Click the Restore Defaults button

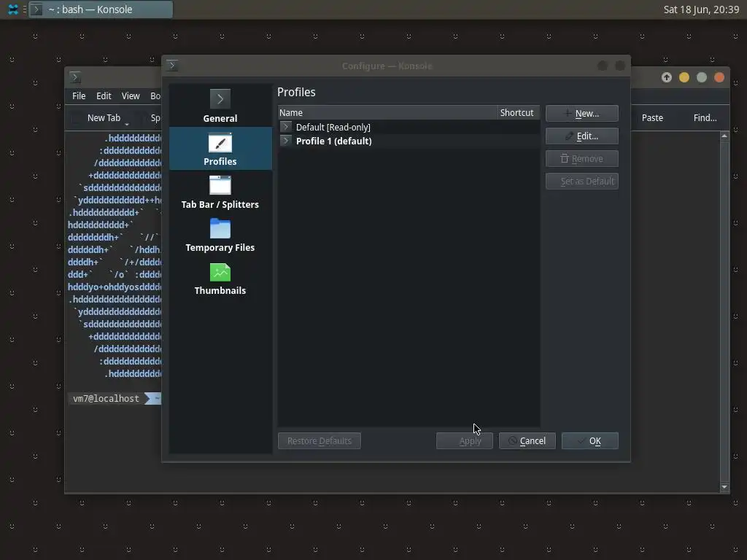click(x=320, y=441)
